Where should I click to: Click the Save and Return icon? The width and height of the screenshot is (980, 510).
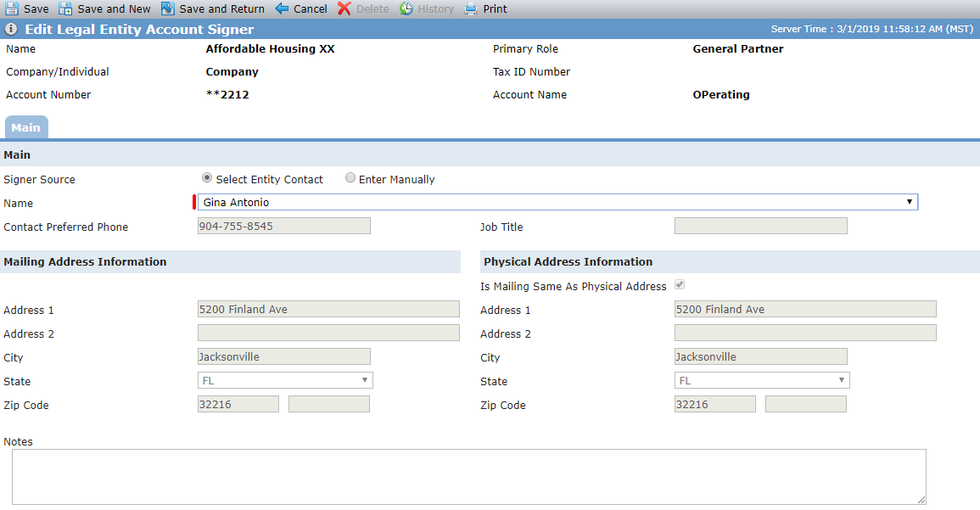[167, 8]
